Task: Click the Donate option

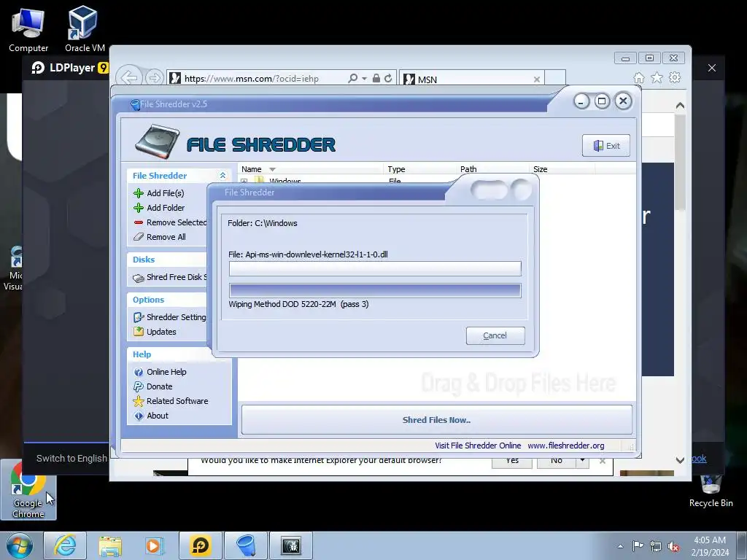Action: pos(153,386)
